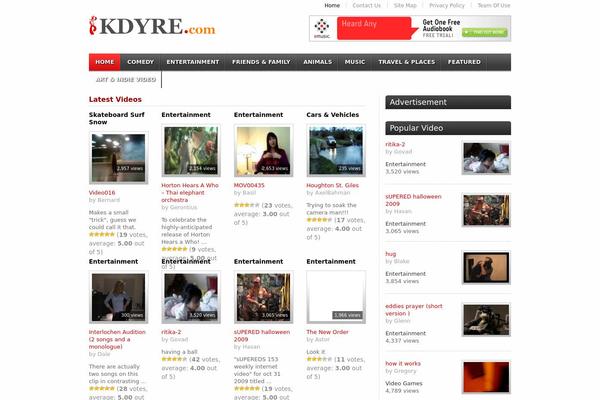Open the Contact Us link
The image size is (600, 400).
click(x=367, y=5)
